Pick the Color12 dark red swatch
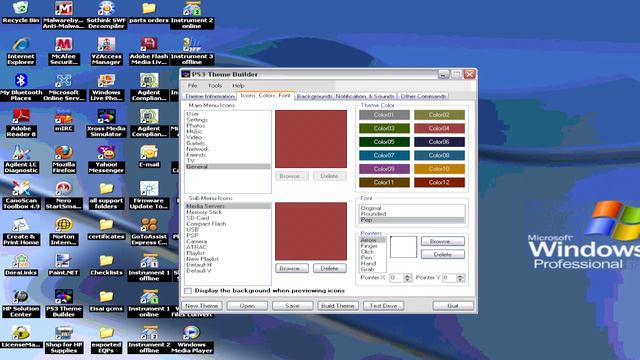 (439, 182)
